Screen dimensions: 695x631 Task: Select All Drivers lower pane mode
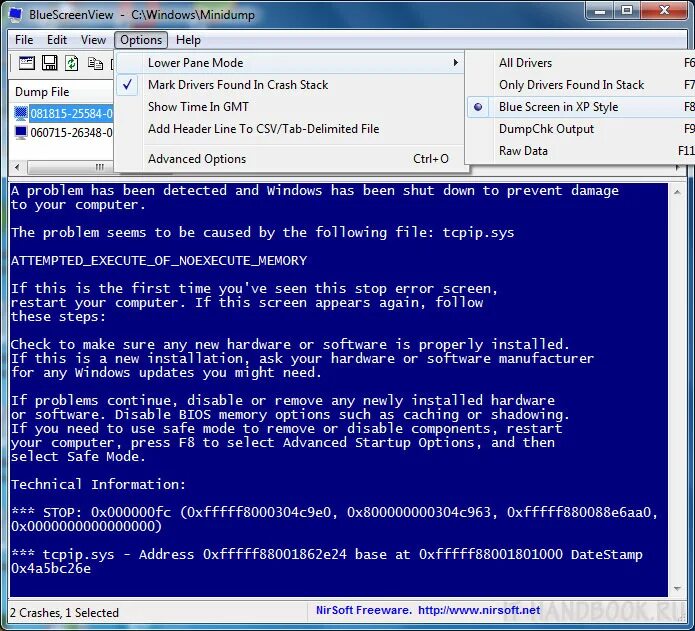581,63
